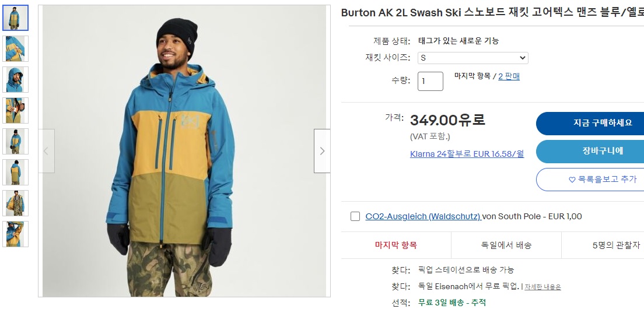This screenshot has height=309, width=644.
Task: Open the 2 판매 sold link
Action: [509, 76]
